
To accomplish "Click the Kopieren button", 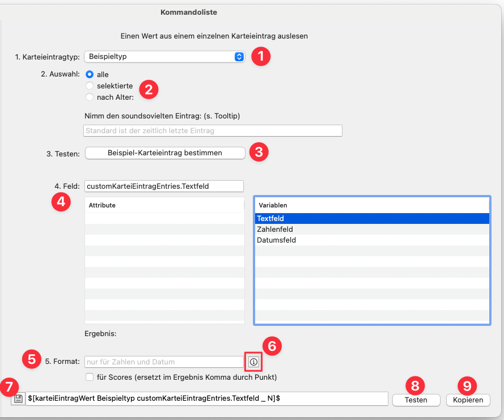I will (x=468, y=400).
